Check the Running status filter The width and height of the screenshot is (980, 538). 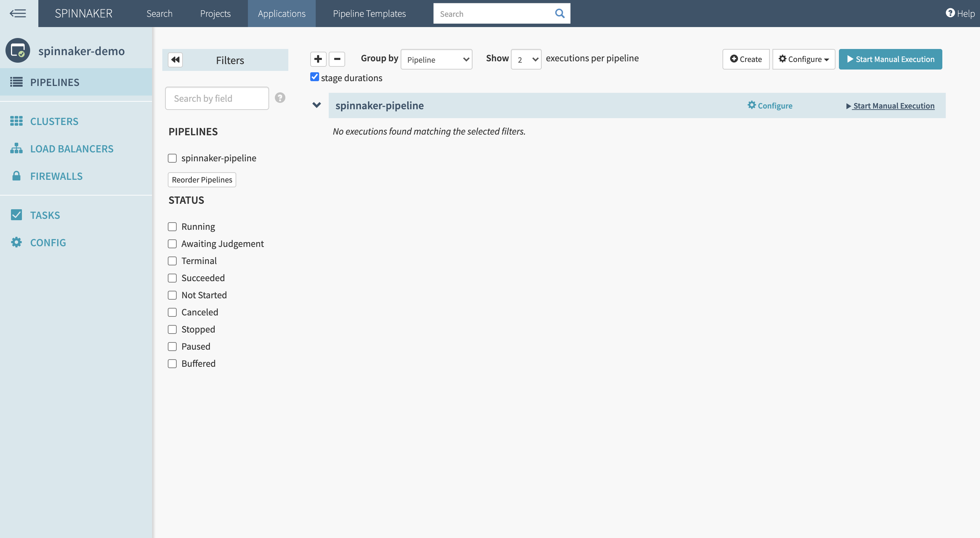tap(172, 227)
